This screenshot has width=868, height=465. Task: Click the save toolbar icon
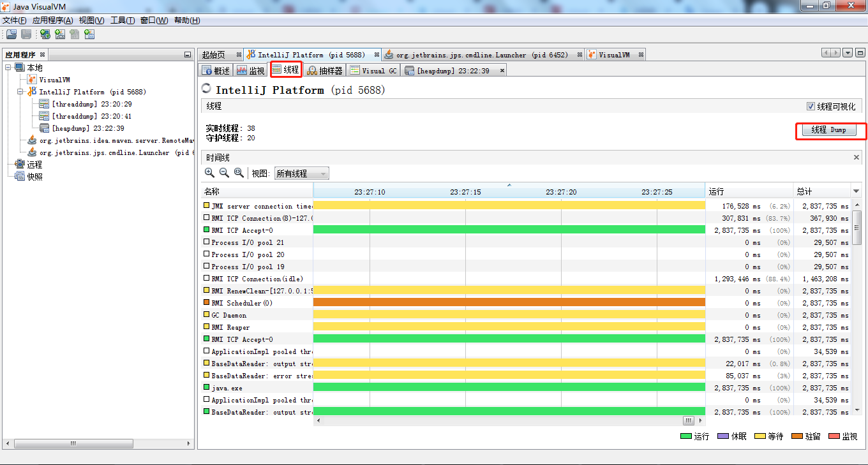pyautogui.click(x=26, y=34)
